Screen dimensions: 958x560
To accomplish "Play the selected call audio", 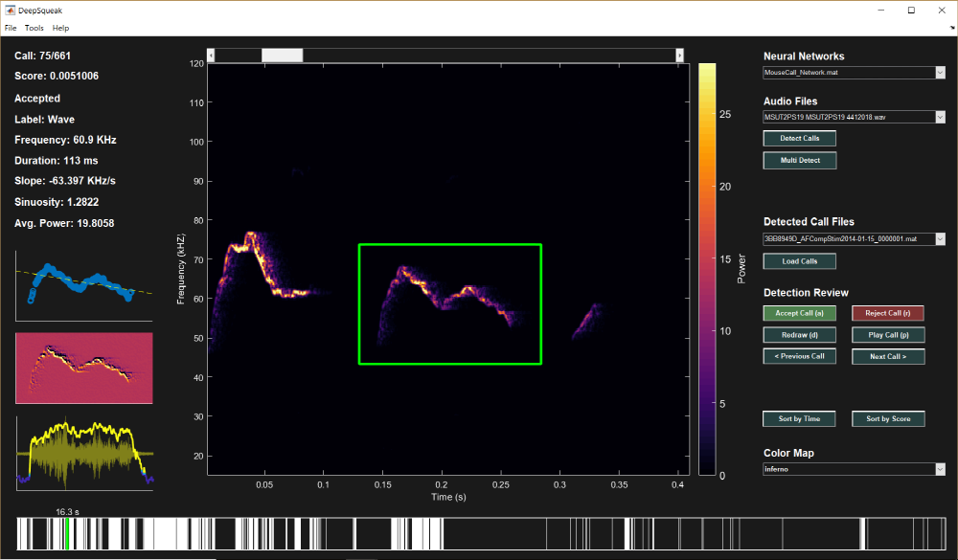I will click(x=887, y=335).
